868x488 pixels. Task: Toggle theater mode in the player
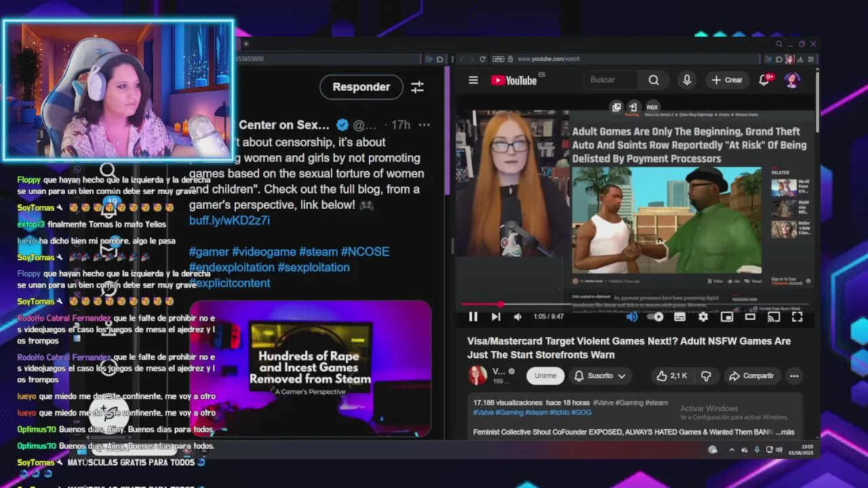(x=750, y=317)
